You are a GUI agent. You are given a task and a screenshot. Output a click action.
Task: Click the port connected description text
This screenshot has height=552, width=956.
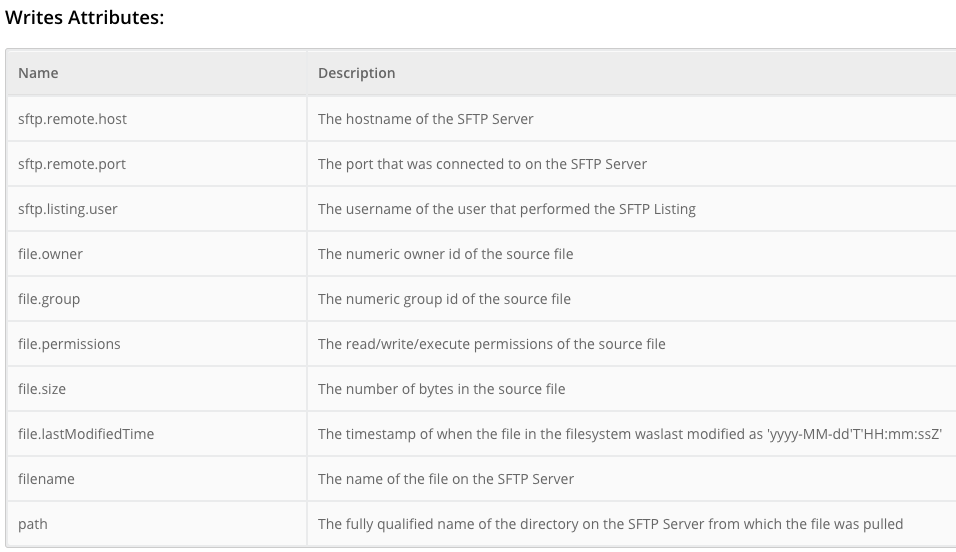(x=482, y=164)
